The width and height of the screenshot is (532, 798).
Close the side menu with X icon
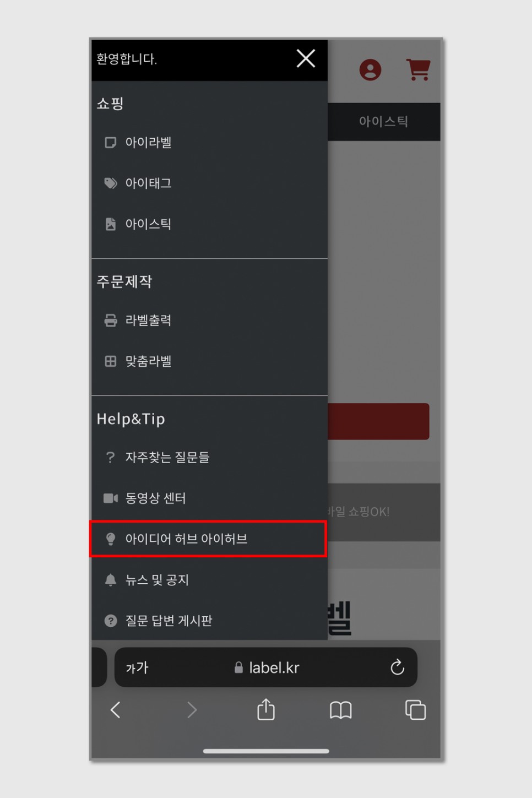306,58
